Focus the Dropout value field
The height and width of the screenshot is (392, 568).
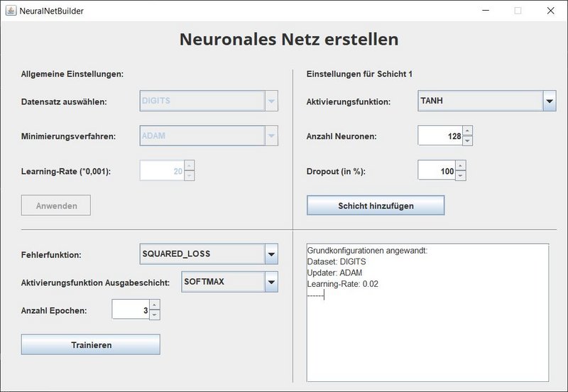click(x=436, y=170)
